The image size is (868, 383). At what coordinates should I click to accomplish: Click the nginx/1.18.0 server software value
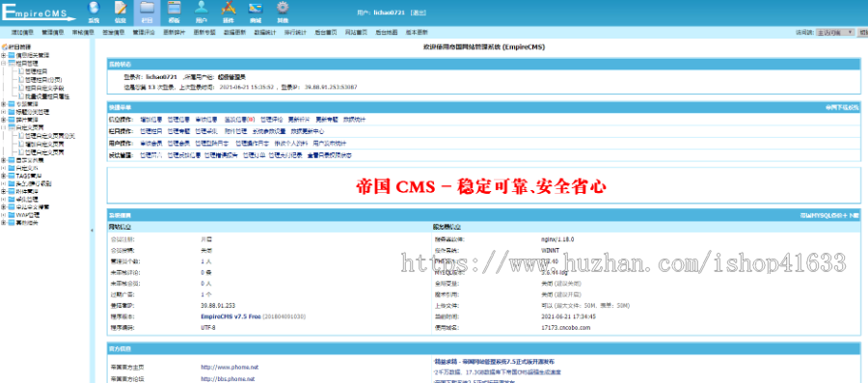(x=557, y=239)
